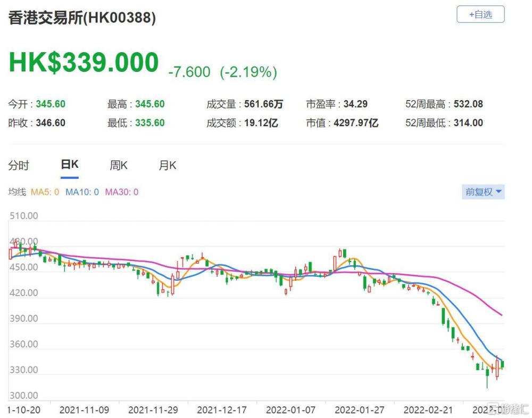
Task: Open the 周K weekly chart tab
Action: (x=119, y=166)
